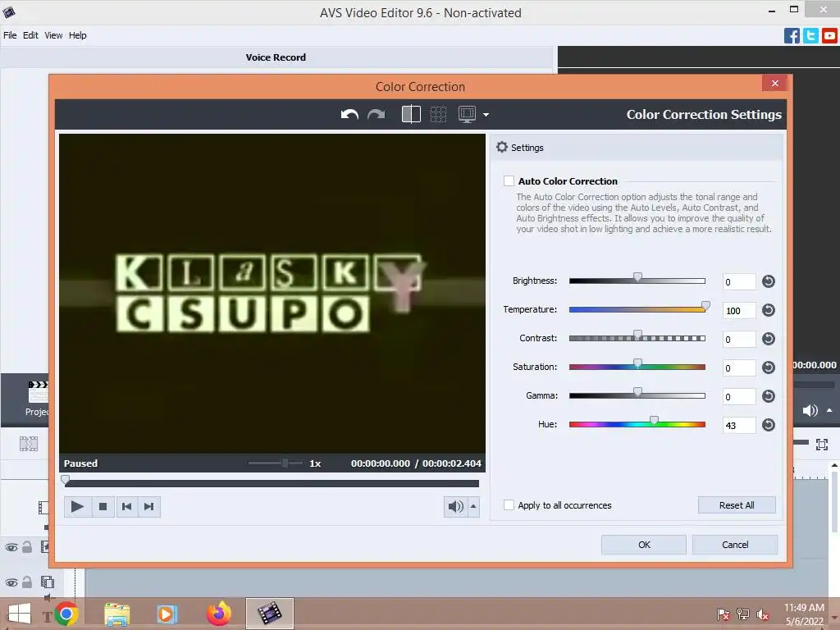The image size is (840, 630).
Task: Click the Temperature value field showing 100
Action: coord(739,311)
